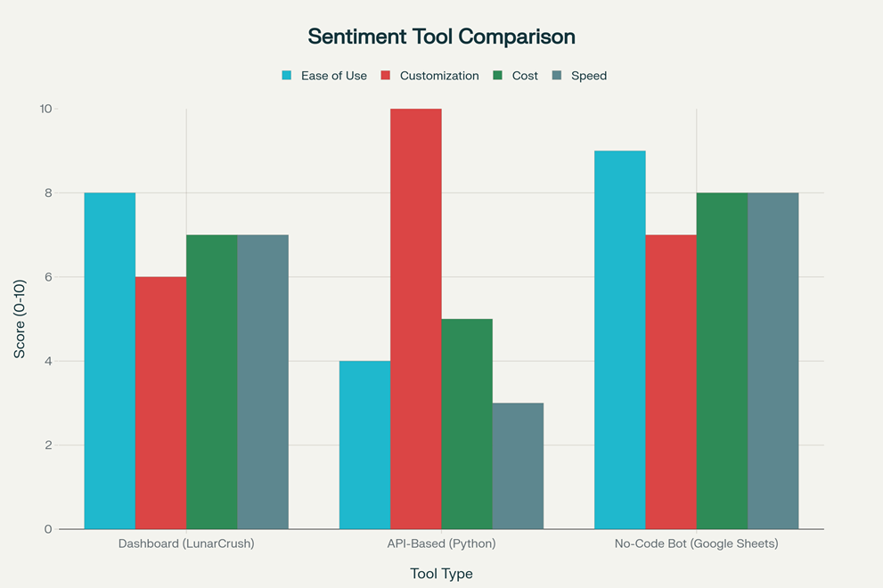This screenshot has width=883, height=588.
Task: Click the Tool Type x-axis title
Action: coord(441,574)
